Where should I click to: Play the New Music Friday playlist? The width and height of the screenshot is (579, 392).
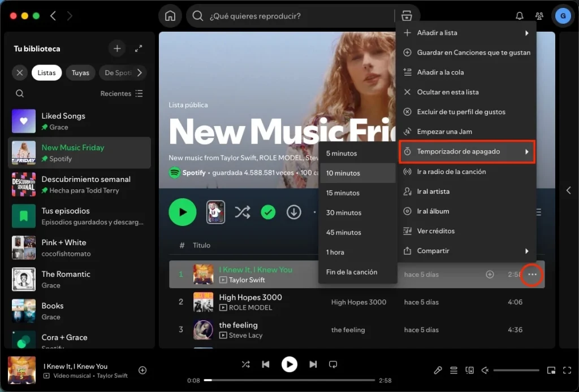[x=183, y=212]
